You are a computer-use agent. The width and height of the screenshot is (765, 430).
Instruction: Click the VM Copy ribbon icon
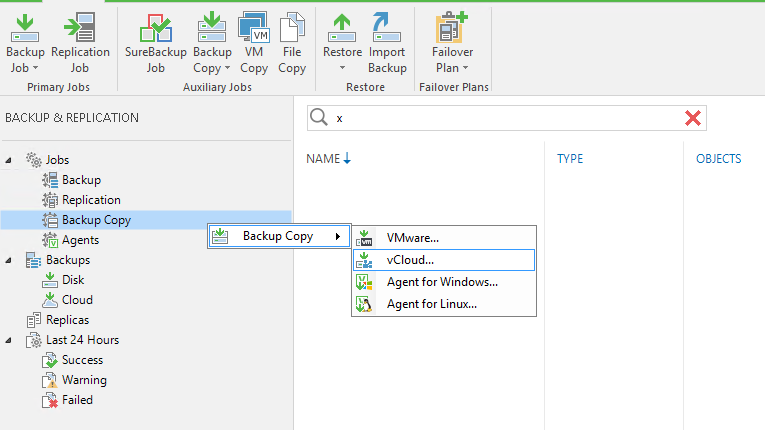tap(254, 27)
